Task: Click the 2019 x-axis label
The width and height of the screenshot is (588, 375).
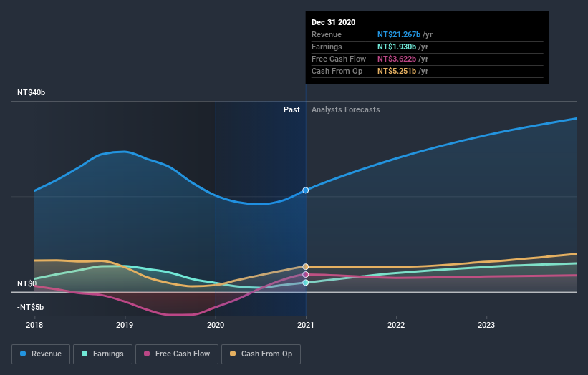Action: tap(125, 325)
